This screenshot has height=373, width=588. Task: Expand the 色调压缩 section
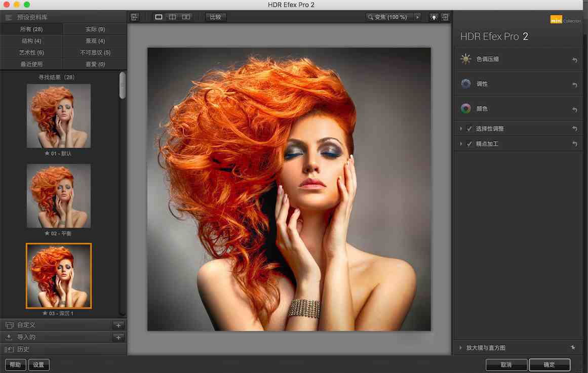pyautogui.click(x=518, y=59)
